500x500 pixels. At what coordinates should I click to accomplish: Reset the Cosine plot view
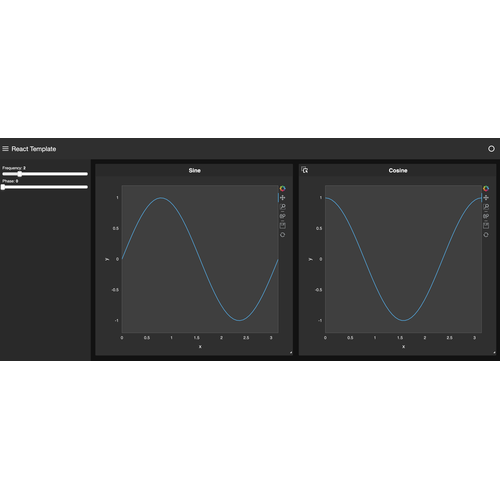(x=486, y=235)
